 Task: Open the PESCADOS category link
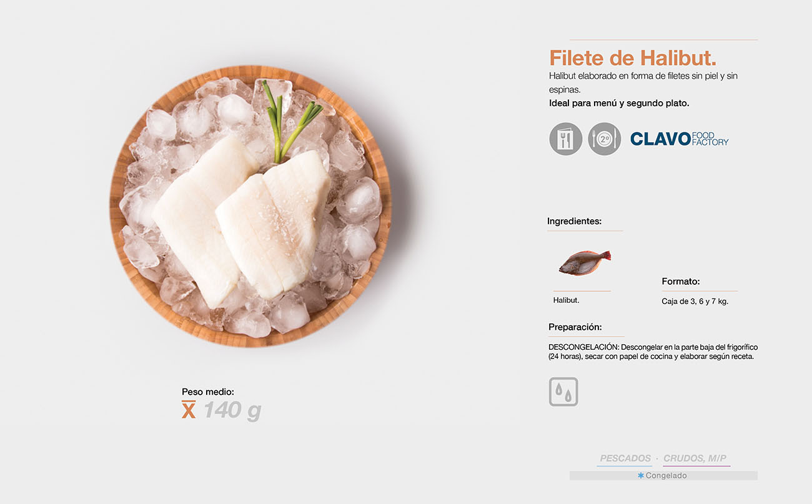(x=625, y=458)
